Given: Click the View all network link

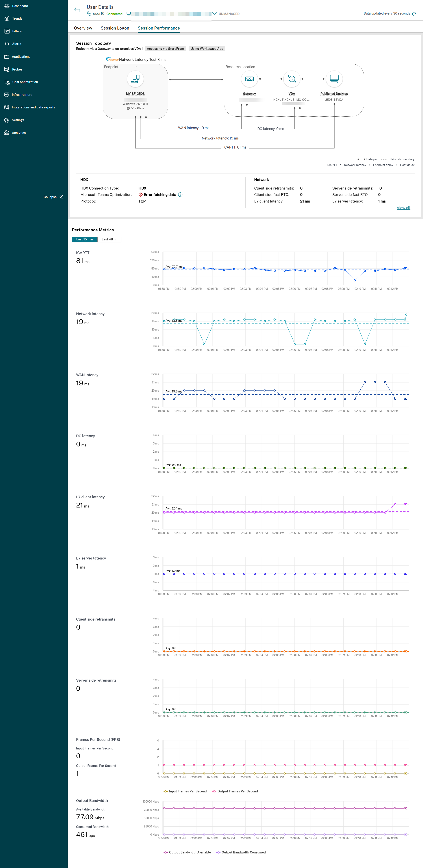Looking at the screenshot, I should [x=403, y=208].
